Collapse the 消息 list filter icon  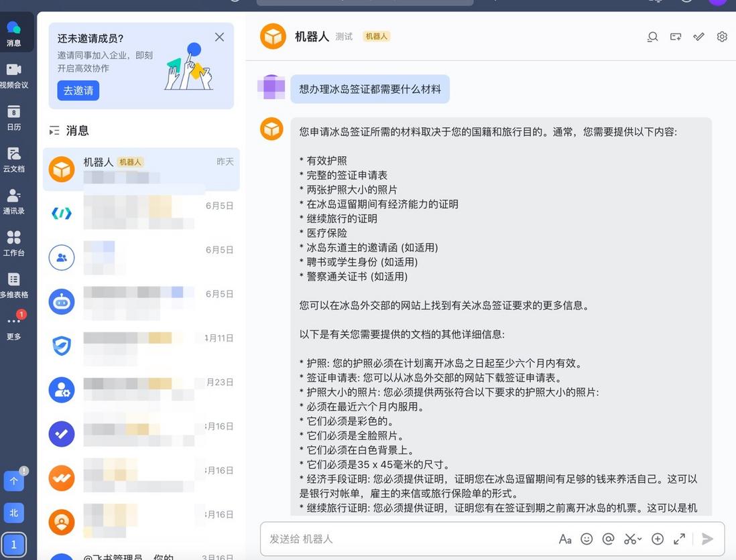(54, 131)
